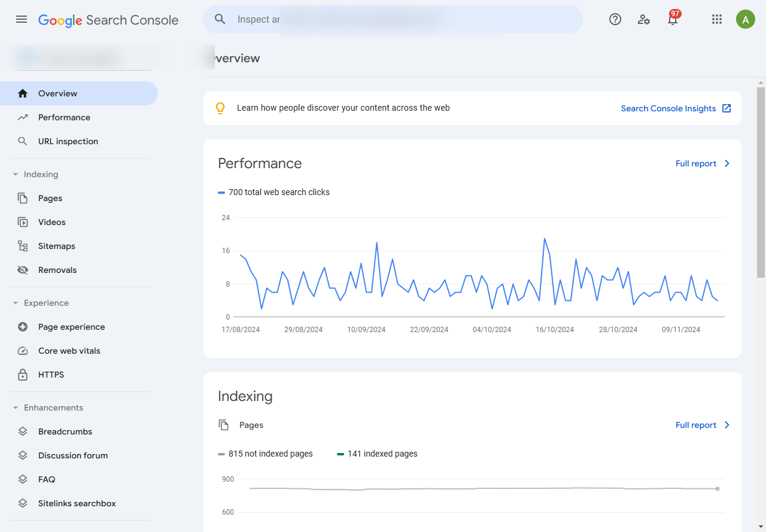Open the Google apps grid
The height and width of the screenshot is (532, 766).
(717, 19)
